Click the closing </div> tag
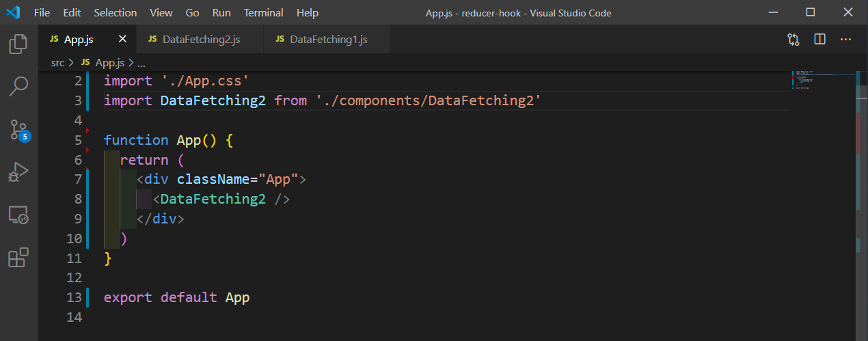The height and width of the screenshot is (341, 868). coord(161,219)
